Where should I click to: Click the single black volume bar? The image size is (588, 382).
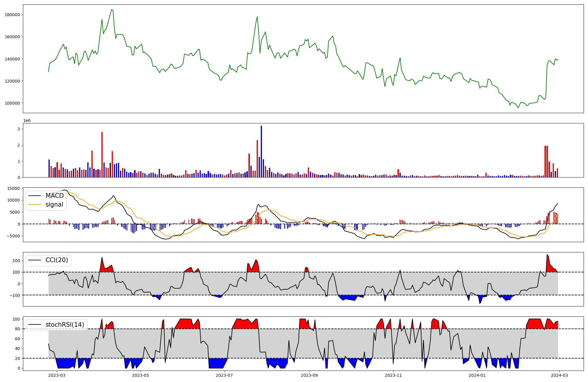tap(110, 170)
